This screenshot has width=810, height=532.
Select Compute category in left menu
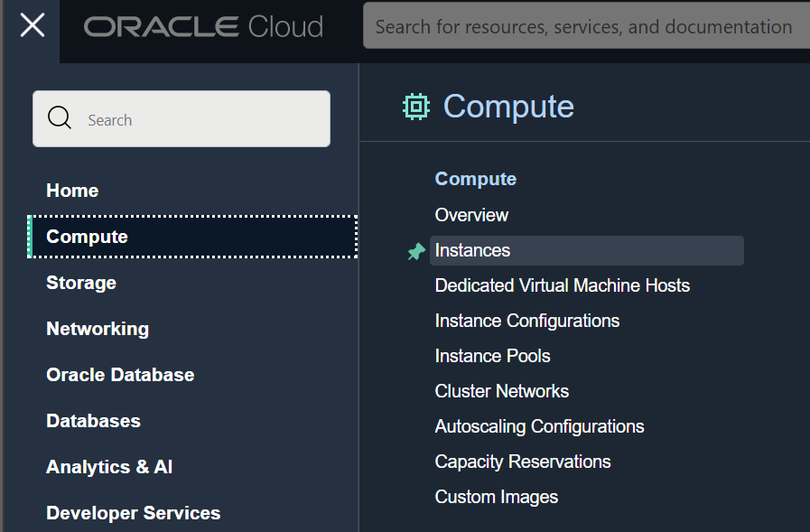[192, 237]
